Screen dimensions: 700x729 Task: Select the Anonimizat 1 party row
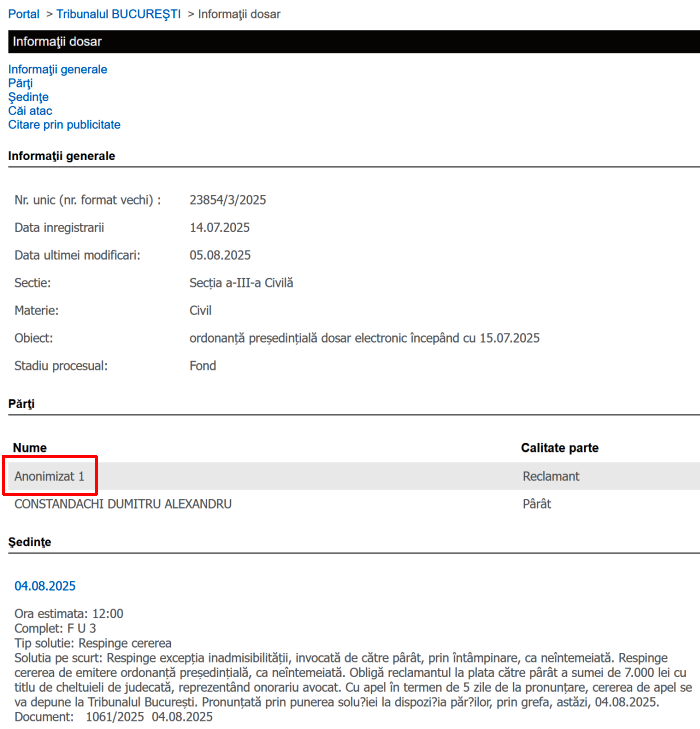point(354,476)
